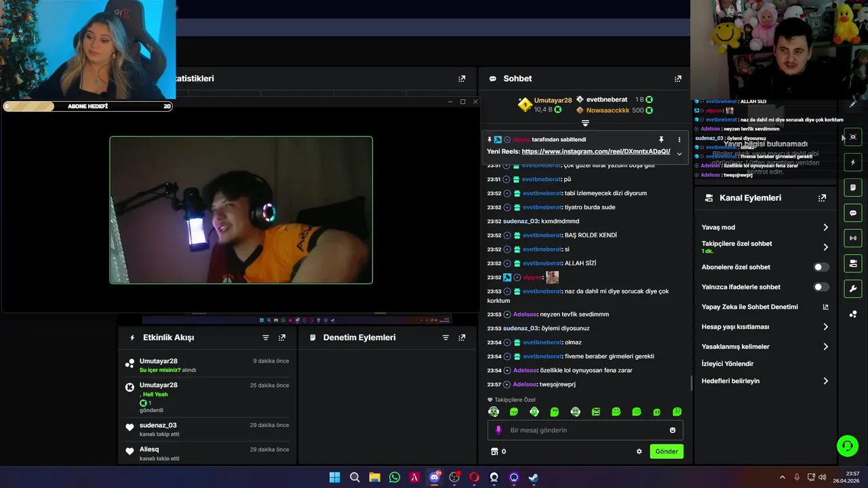This screenshot has width=868, height=488.
Task: Click top gifter Umutayar28 in leaderboard
Action: 553,100
